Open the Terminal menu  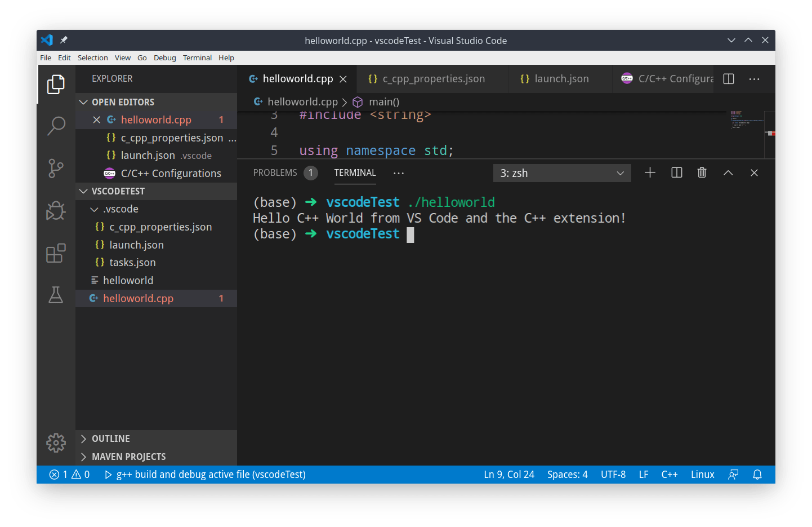[197, 57]
